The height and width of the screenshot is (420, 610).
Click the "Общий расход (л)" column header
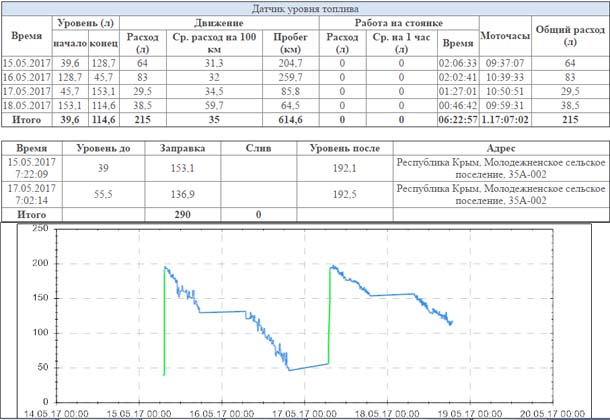[x=571, y=36]
